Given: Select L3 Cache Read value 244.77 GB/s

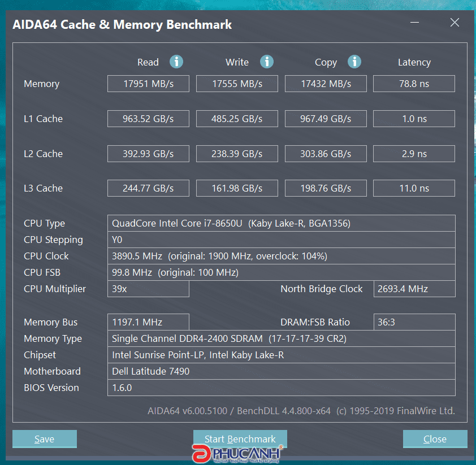Looking at the screenshot, I should [149, 188].
